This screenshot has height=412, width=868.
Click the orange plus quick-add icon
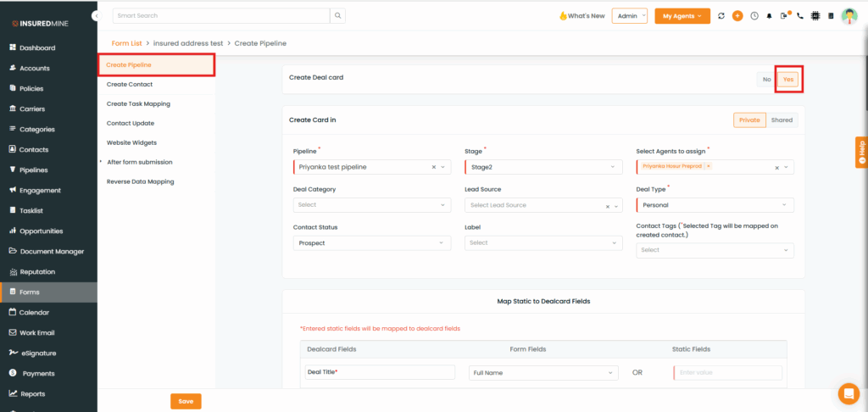click(737, 16)
